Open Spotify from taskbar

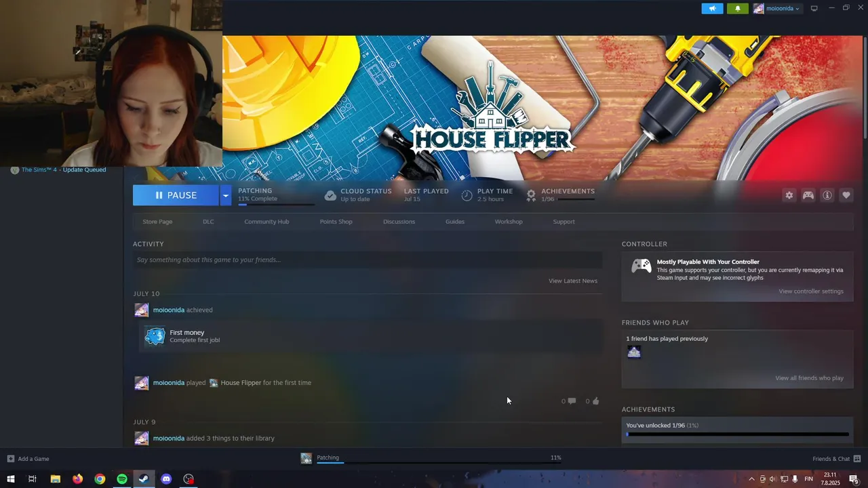click(122, 479)
